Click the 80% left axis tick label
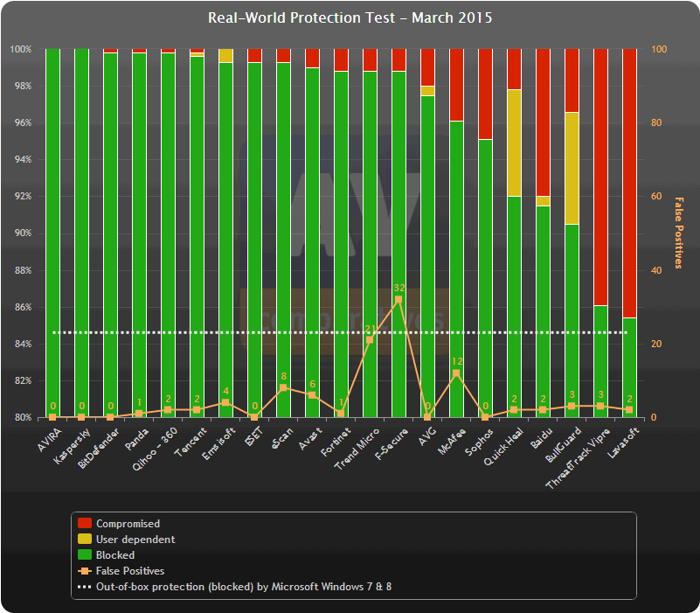 click(x=23, y=417)
